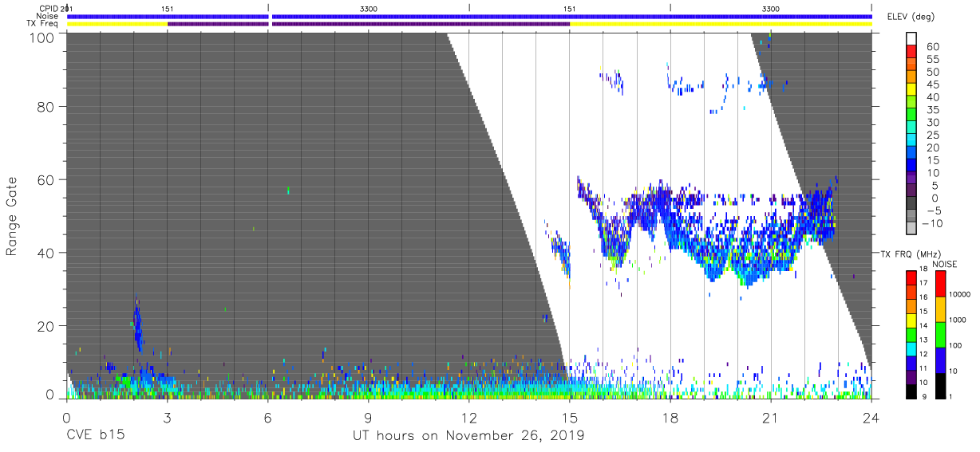Select the green segment of the NOISE color bar

(940, 334)
